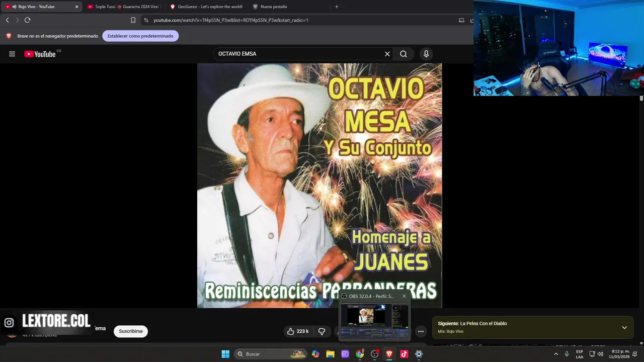Click the Brave shield logo in notification bar
Viewport: 644px width, 362px height.
(x=9, y=36)
